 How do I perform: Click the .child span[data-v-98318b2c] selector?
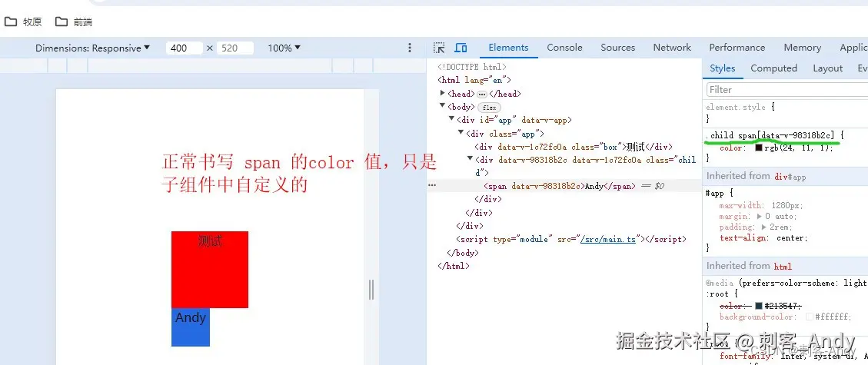[770, 135]
